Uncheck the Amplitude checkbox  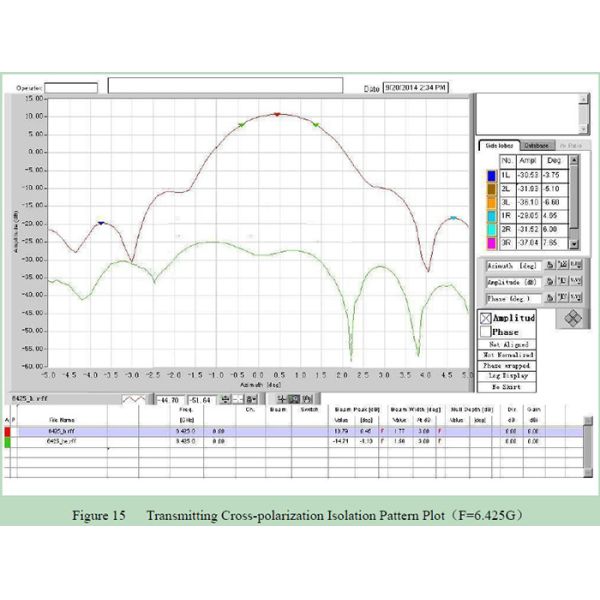(487, 318)
